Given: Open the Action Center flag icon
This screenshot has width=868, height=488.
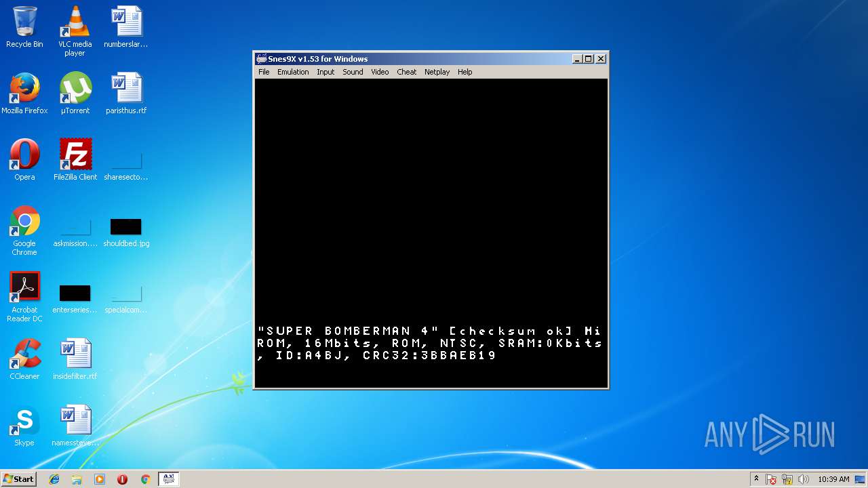Looking at the screenshot, I should click(771, 479).
